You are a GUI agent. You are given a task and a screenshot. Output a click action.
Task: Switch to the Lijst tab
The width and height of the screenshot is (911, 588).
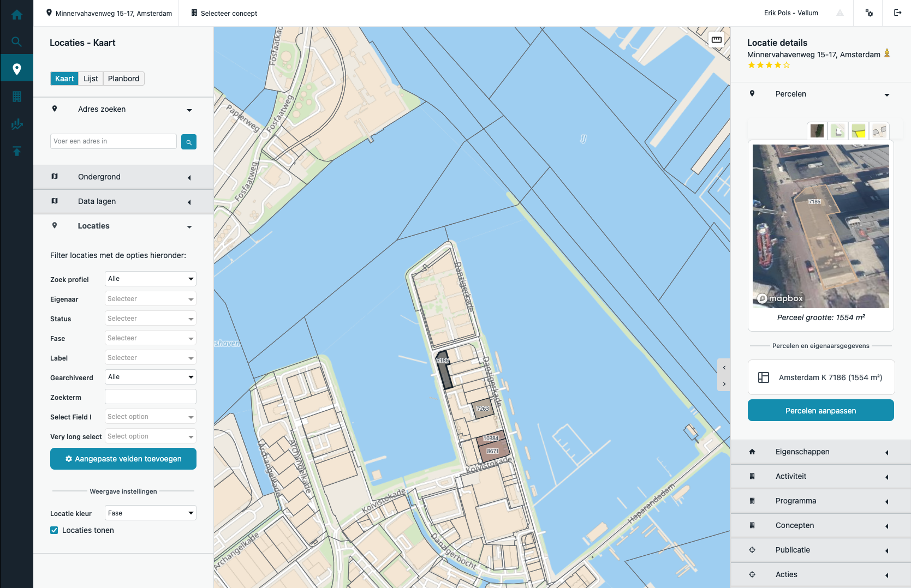point(90,78)
